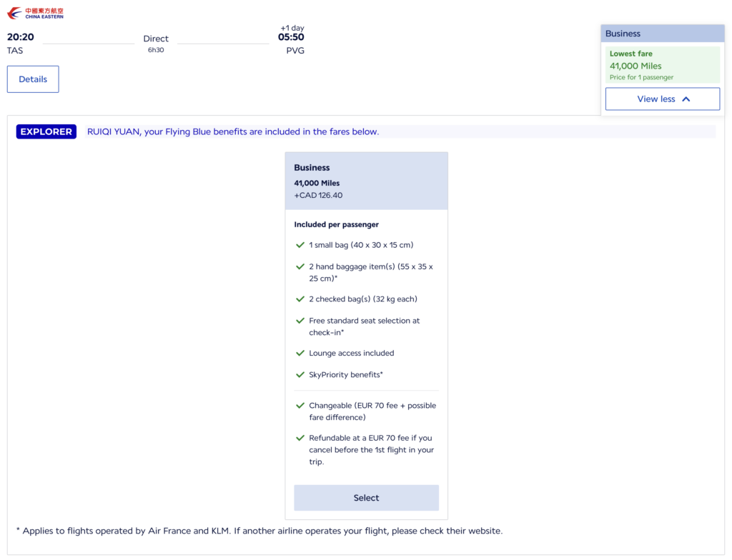The height and width of the screenshot is (560, 732).
Task: Click the +CAD 126.40 tax amount
Action: click(x=318, y=196)
